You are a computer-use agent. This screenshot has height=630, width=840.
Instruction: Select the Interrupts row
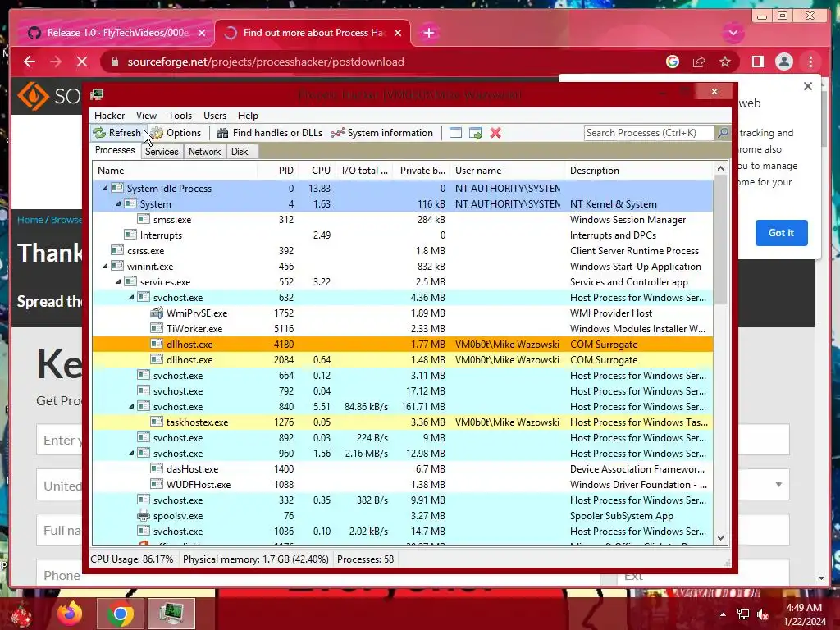point(402,235)
